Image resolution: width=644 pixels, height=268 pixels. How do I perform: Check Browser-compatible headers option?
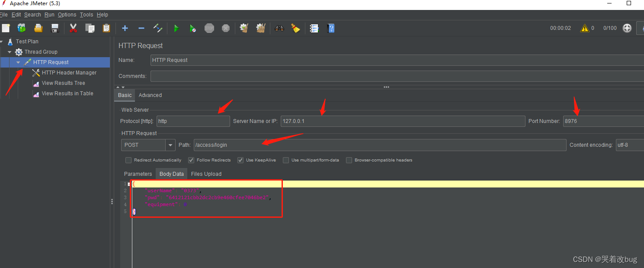(349, 160)
